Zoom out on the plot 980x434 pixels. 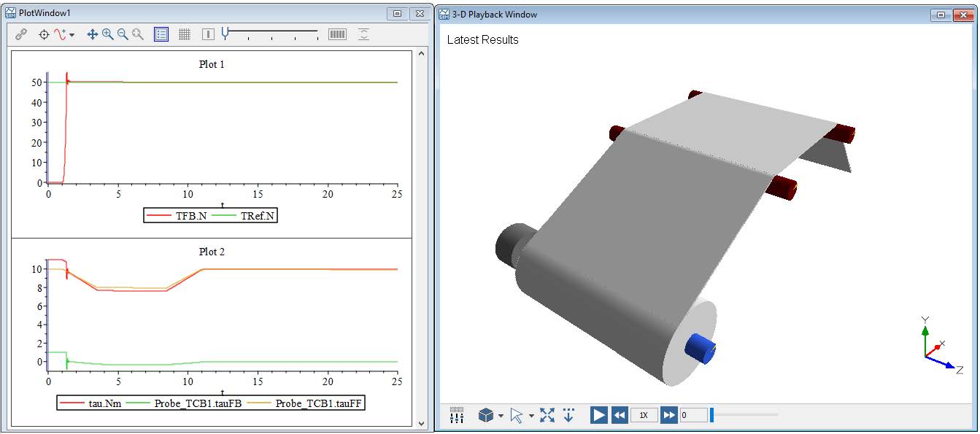pos(123,34)
